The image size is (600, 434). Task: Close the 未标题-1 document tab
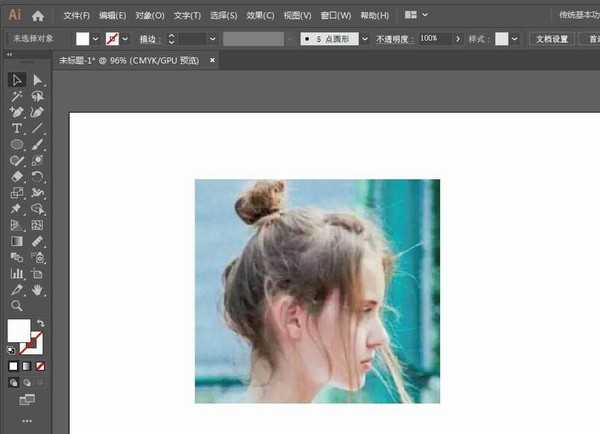(212, 60)
